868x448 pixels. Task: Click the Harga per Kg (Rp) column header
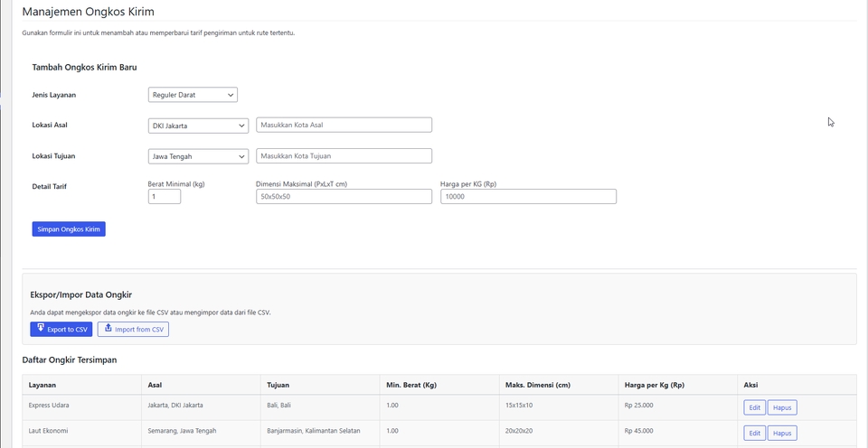coord(654,385)
